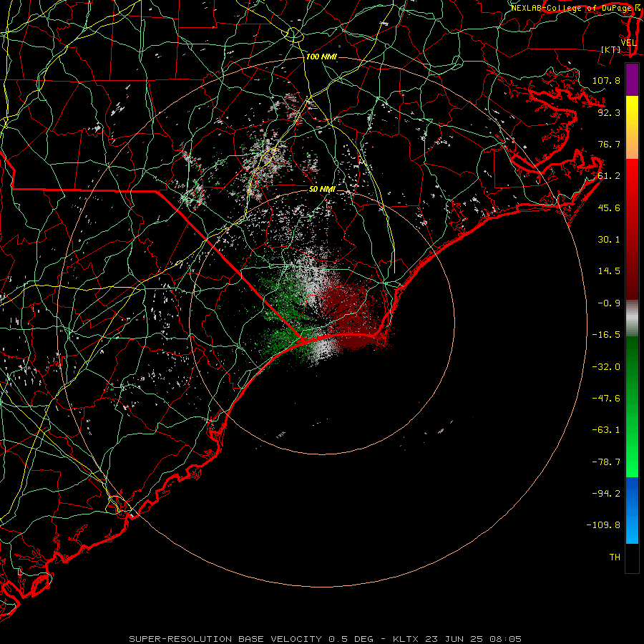The image size is (644, 644).
Task: Click the VEL legend title
Action: [628, 43]
